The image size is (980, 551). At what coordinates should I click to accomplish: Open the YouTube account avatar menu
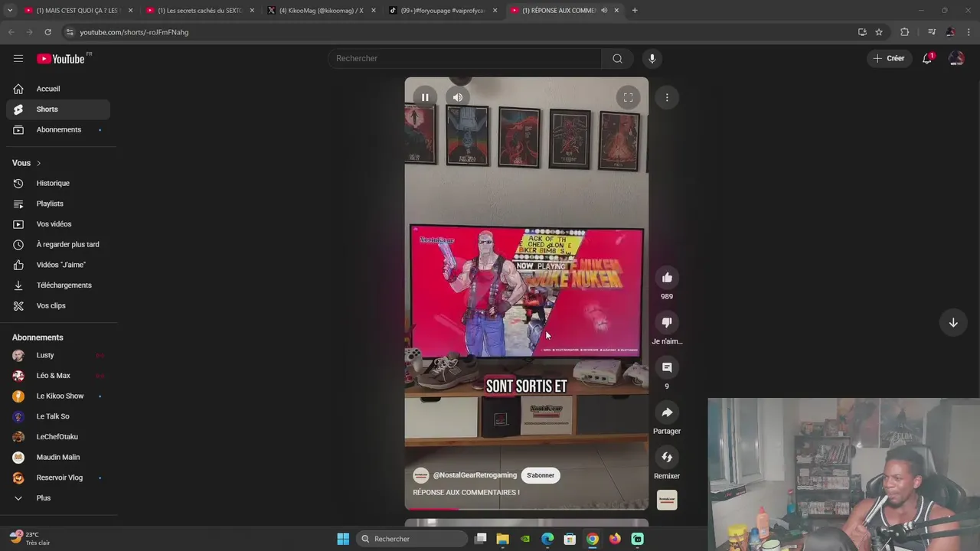pos(956,58)
